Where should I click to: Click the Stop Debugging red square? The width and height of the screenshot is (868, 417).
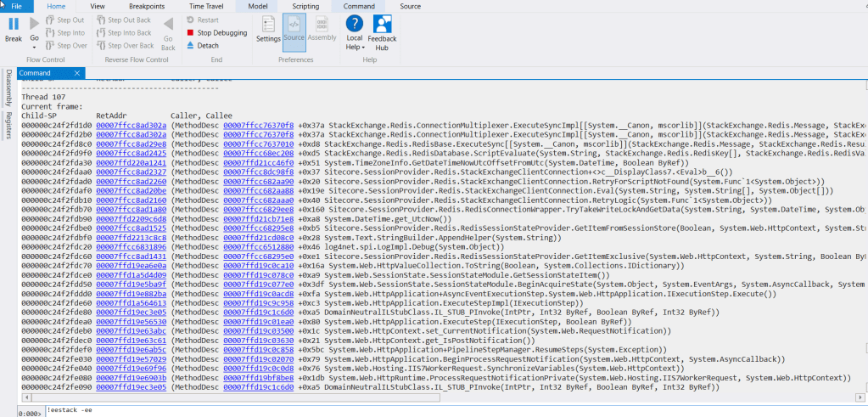[190, 33]
